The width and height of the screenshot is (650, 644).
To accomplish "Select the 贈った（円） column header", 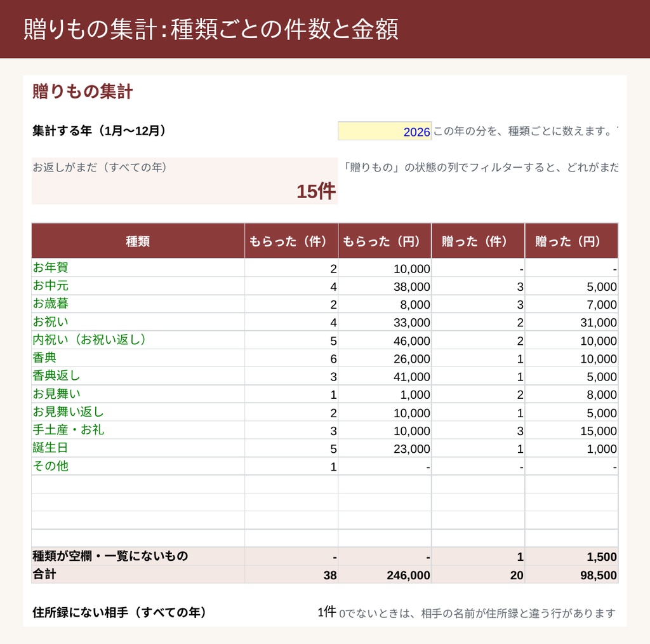I will pyautogui.click(x=571, y=241).
